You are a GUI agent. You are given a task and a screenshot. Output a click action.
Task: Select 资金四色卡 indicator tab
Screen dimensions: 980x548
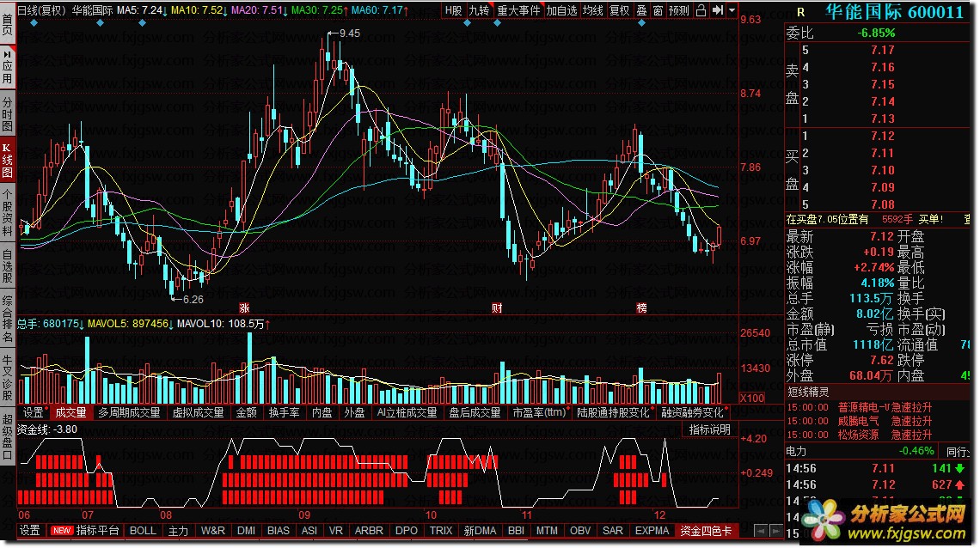[x=706, y=531]
